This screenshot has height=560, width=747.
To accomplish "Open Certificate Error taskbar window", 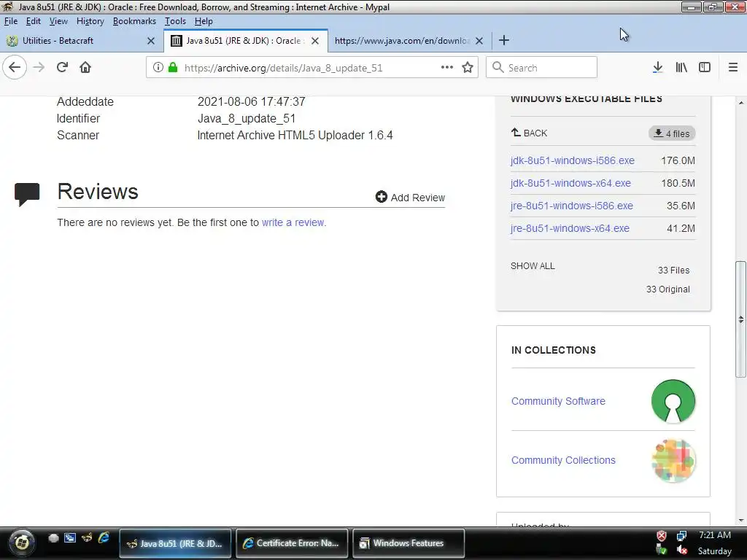I will coord(292,542).
